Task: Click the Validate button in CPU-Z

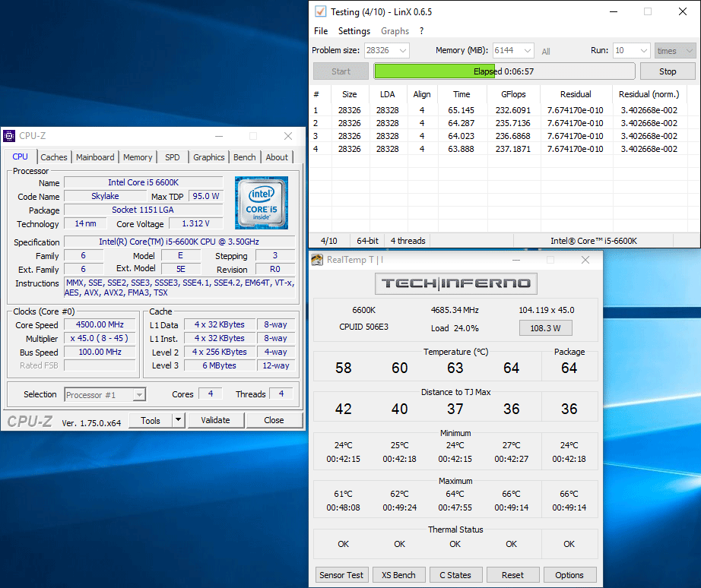Action: [x=215, y=420]
